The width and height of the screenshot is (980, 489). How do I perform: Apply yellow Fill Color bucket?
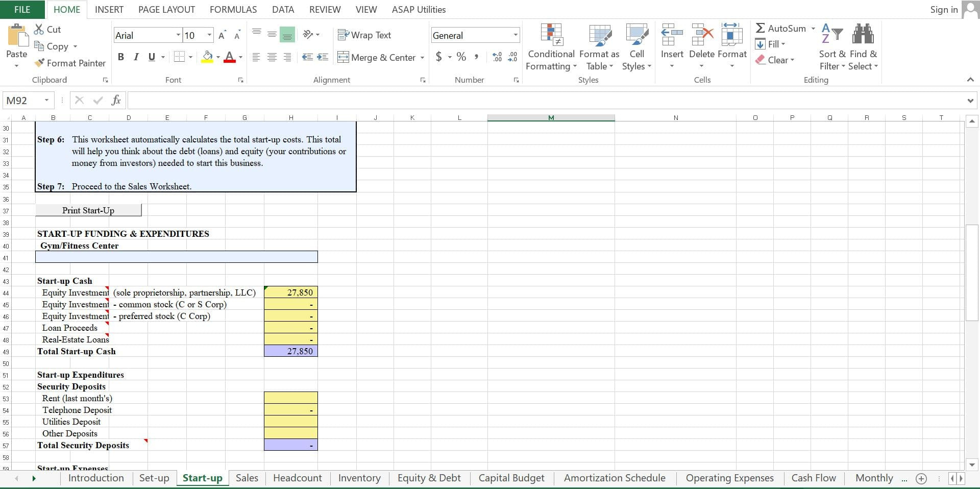[207, 57]
